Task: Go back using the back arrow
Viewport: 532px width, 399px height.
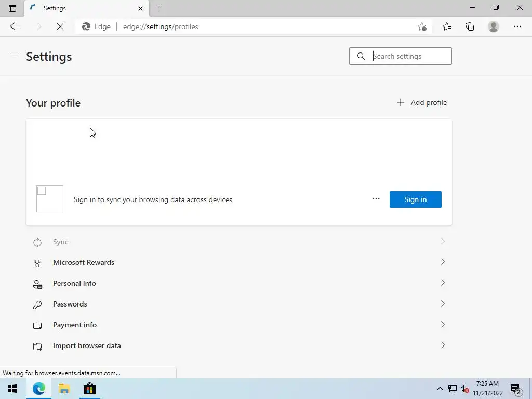Action: click(x=14, y=26)
